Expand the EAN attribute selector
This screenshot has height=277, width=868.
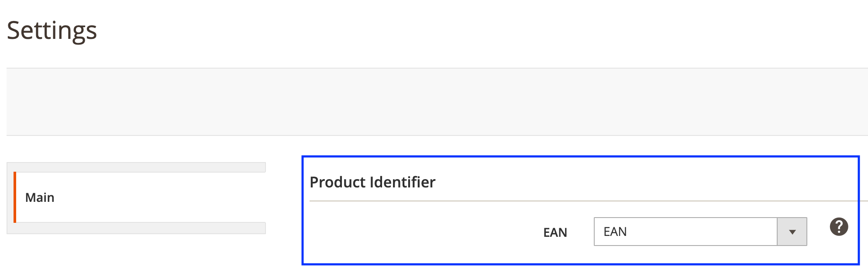791,232
